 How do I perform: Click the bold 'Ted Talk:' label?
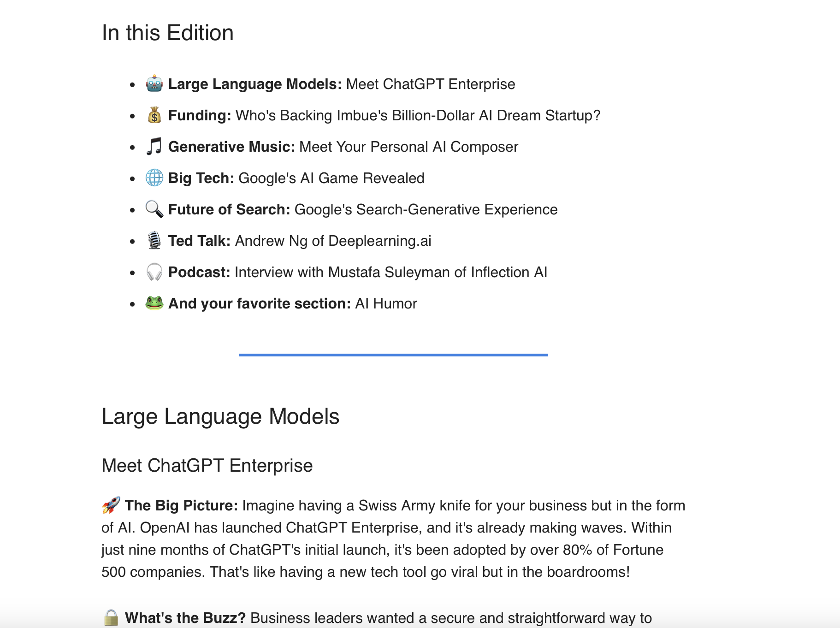coord(199,241)
